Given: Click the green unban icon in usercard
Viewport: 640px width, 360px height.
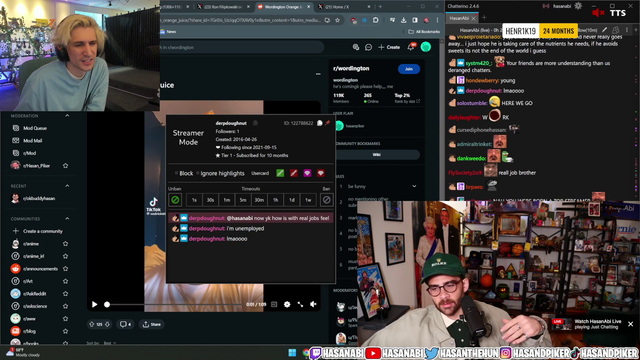Looking at the screenshot, I should [175, 200].
